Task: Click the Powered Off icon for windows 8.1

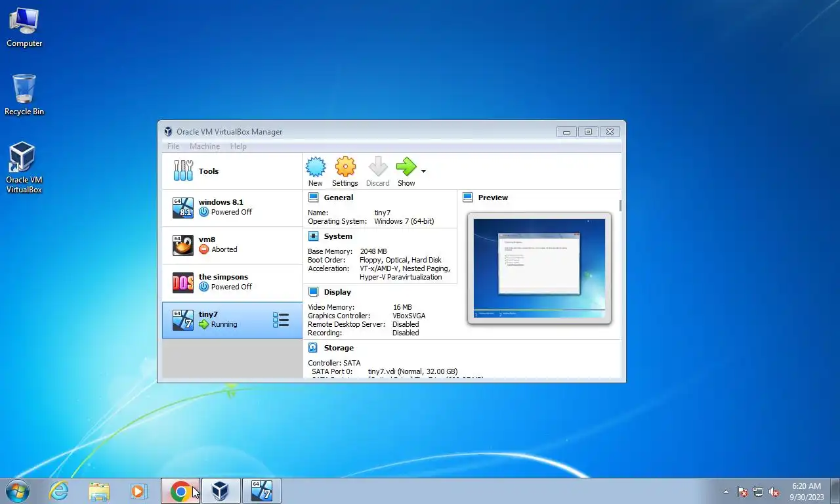Action: [203, 212]
